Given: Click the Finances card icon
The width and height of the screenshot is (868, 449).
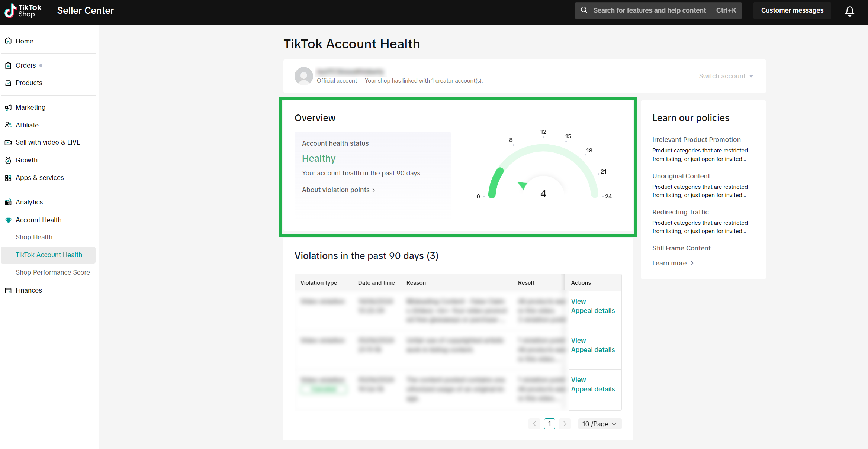Looking at the screenshot, I should (8, 290).
